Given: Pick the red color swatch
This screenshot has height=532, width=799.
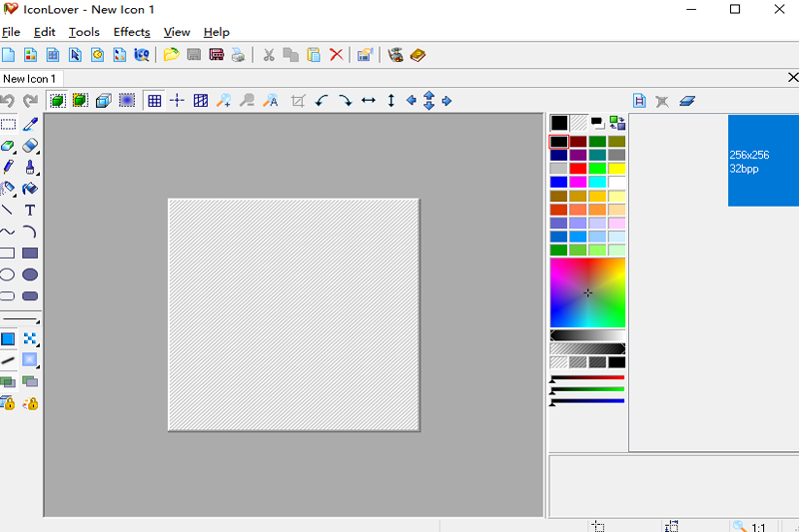Looking at the screenshot, I should 578,169.
